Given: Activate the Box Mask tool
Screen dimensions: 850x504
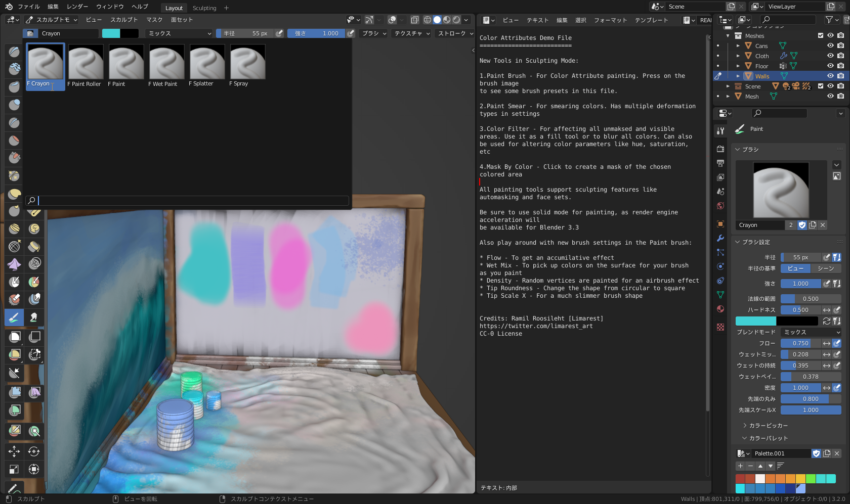Looking at the screenshot, I should (x=14, y=337).
